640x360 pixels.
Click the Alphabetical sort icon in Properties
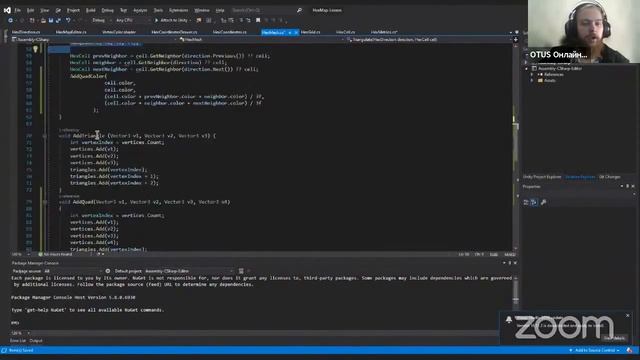534,202
